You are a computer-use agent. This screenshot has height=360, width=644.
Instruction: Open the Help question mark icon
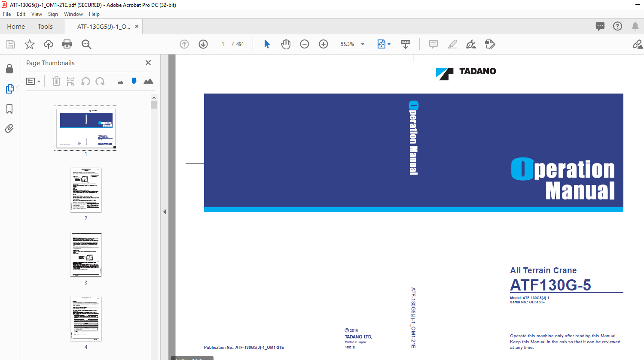coord(617,26)
